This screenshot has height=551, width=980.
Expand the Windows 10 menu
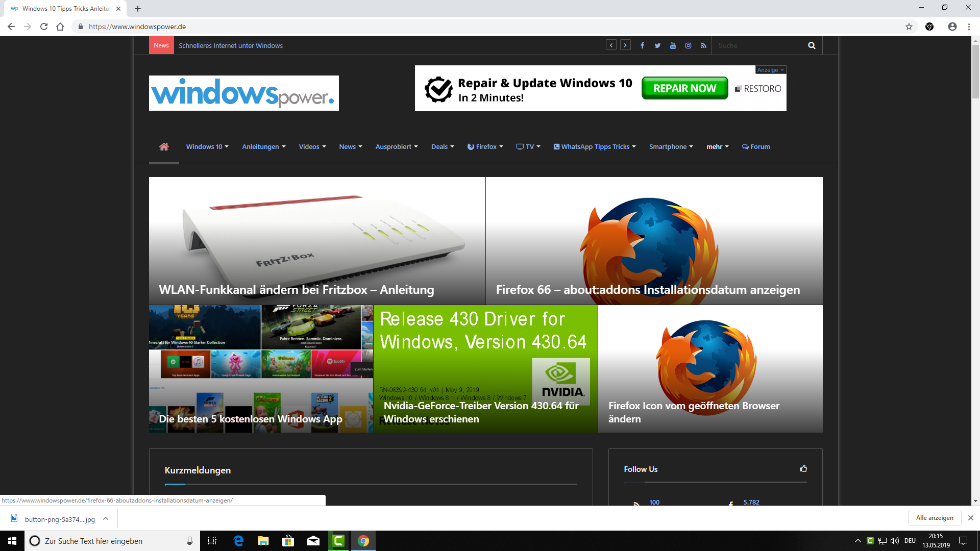point(207,146)
